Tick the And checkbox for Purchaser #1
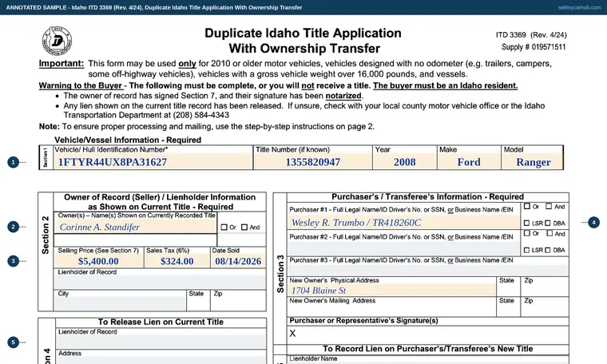607x364 pixels. tap(549, 207)
